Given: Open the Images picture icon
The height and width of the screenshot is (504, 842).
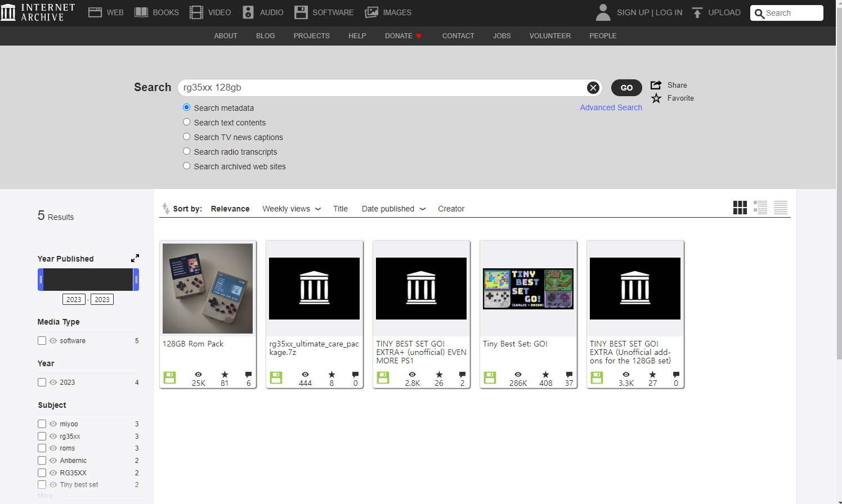Looking at the screenshot, I should point(371,12).
